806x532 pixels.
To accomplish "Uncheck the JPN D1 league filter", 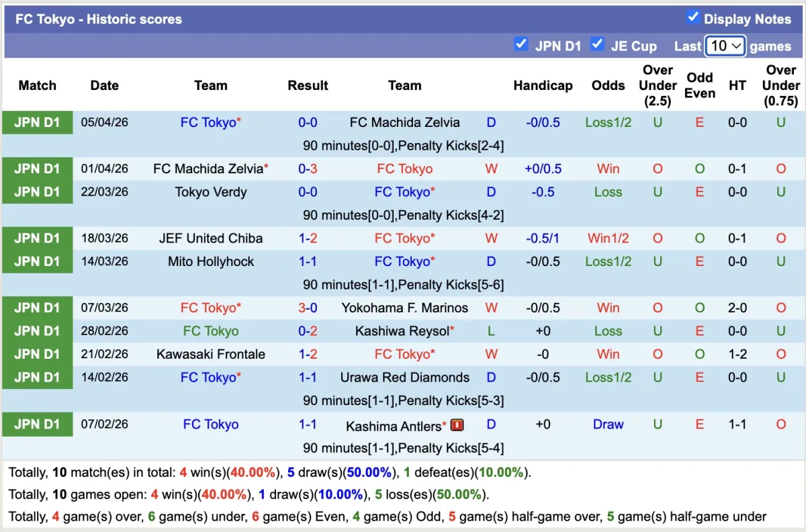I will click(521, 44).
